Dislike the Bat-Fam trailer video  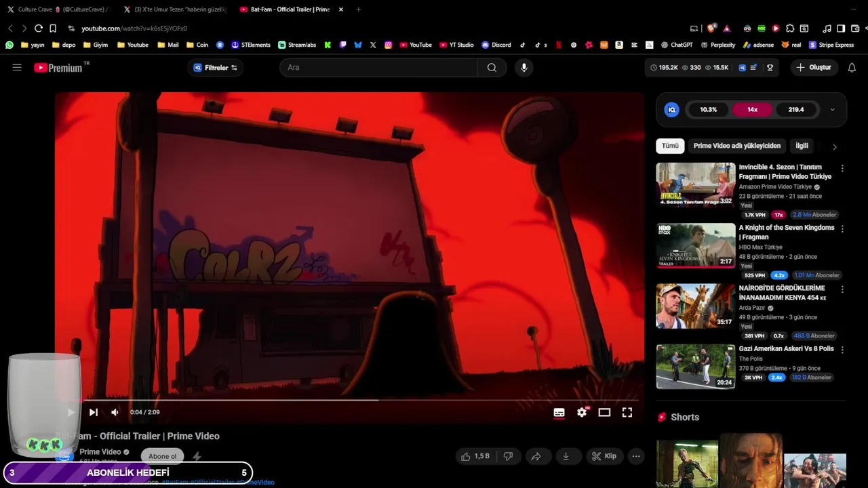[508, 456]
